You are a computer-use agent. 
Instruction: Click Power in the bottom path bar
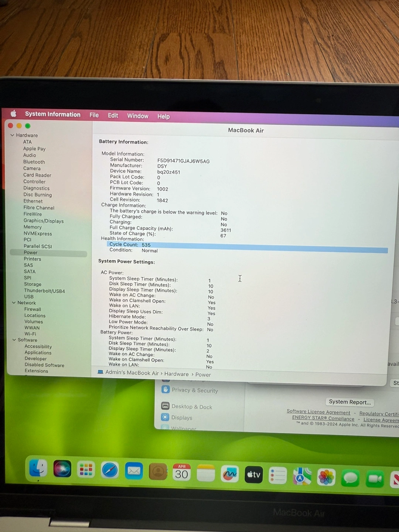[x=203, y=375]
